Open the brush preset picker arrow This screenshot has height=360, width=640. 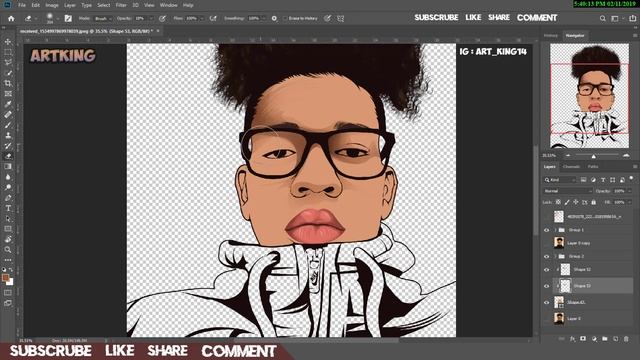click(x=58, y=18)
